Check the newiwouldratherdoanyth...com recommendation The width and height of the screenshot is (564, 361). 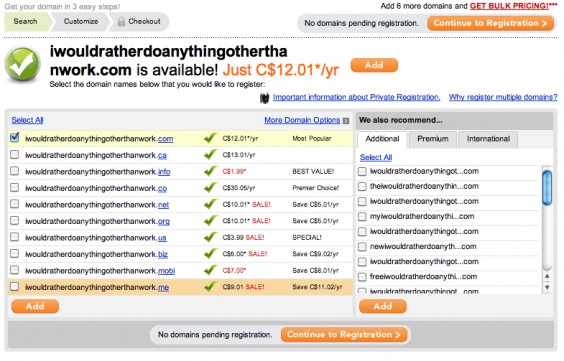click(x=362, y=247)
